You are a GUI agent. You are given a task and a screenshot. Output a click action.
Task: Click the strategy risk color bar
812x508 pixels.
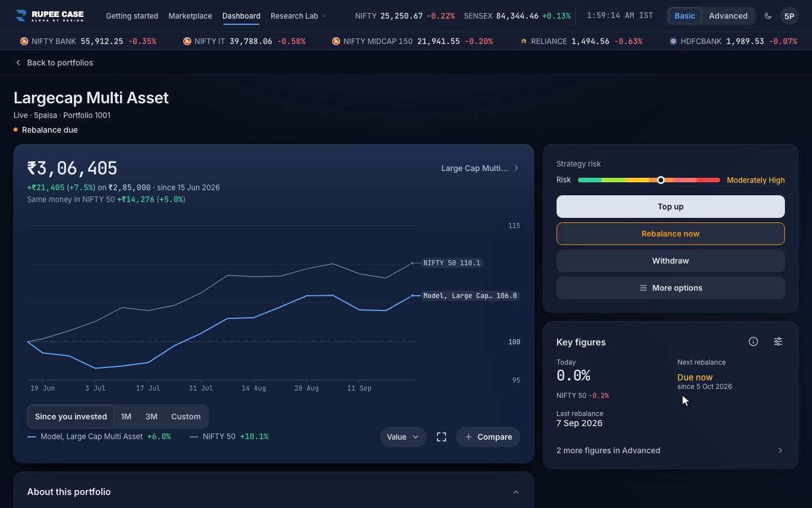point(649,180)
